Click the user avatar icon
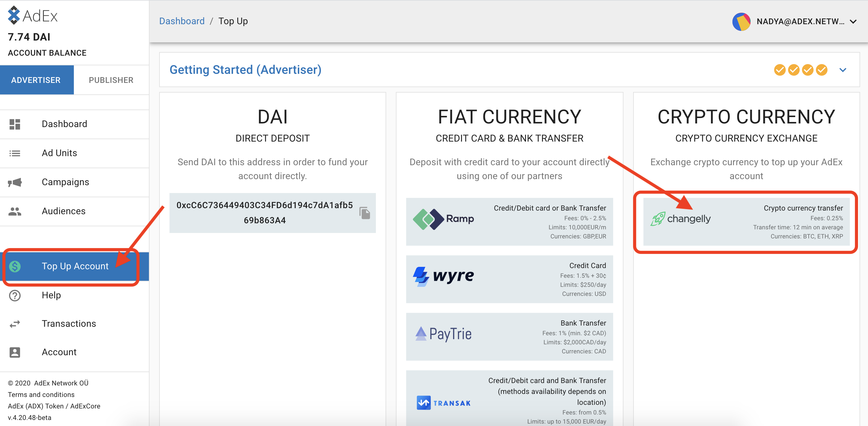 click(741, 21)
